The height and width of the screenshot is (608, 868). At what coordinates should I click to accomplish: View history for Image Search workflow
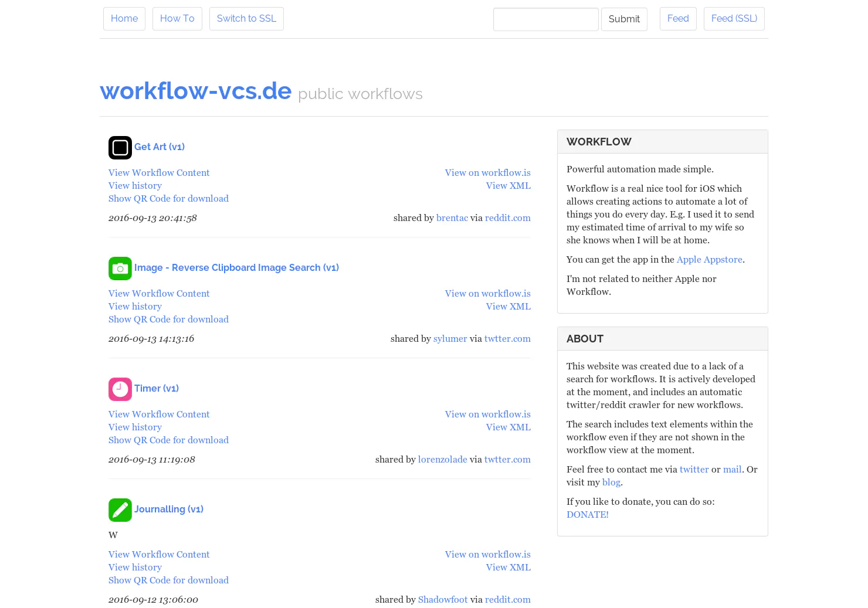[x=135, y=306]
